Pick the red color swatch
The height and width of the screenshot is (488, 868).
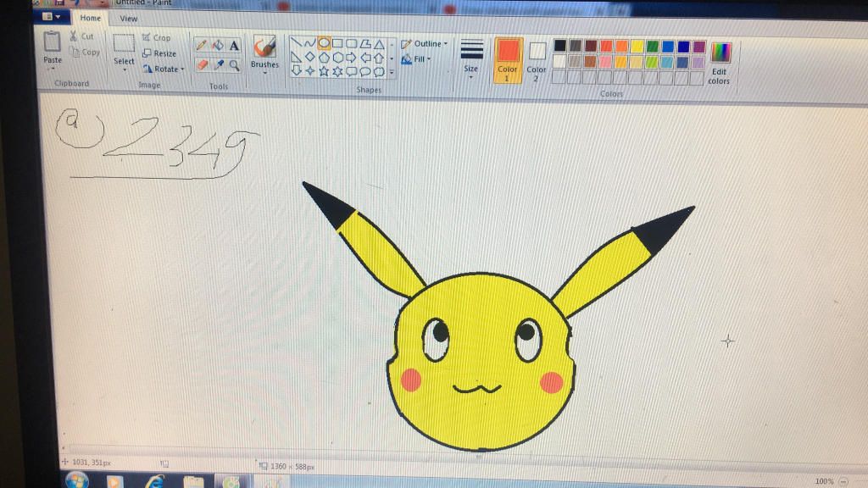[x=607, y=46]
